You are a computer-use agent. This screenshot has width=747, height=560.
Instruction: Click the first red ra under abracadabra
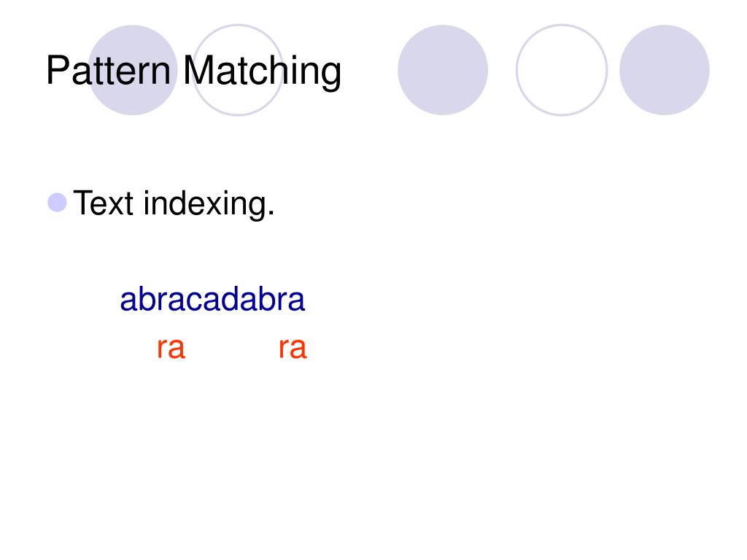pos(171,348)
